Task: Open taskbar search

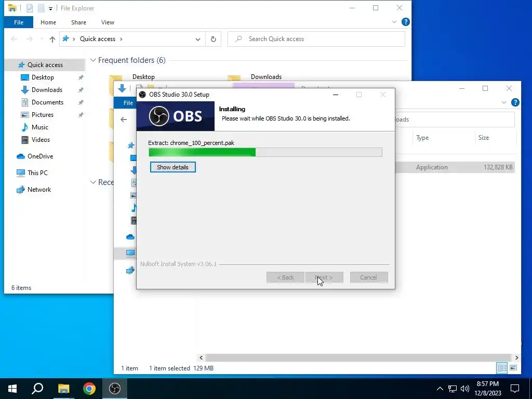Action: pos(37,389)
